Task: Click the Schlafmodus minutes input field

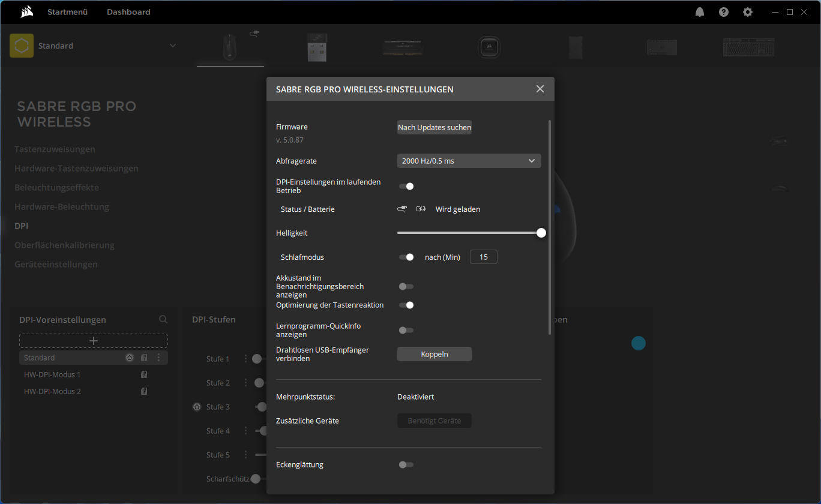Action: coord(483,257)
